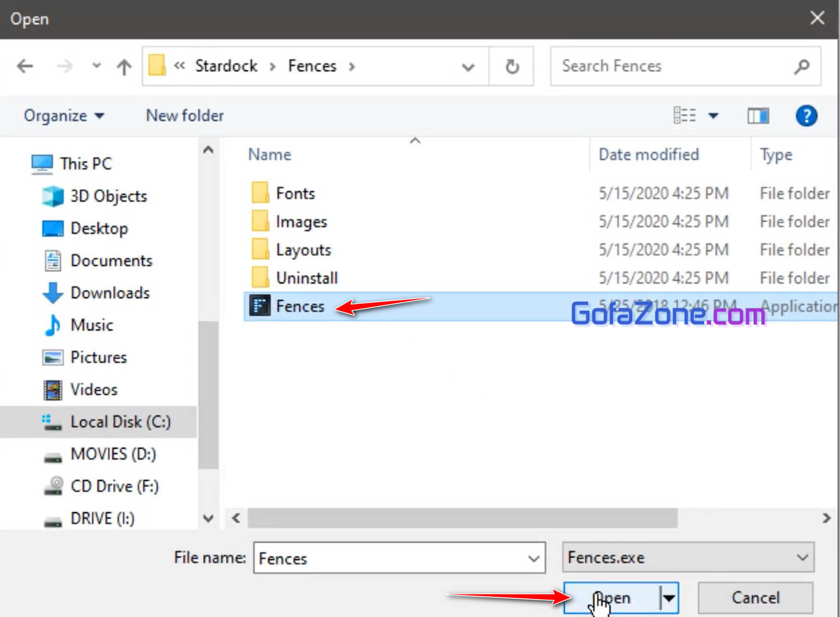This screenshot has width=840, height=617.
Task: Refresh the Fences folder listing
Action: pyautogui.click(x=512, y=67)
